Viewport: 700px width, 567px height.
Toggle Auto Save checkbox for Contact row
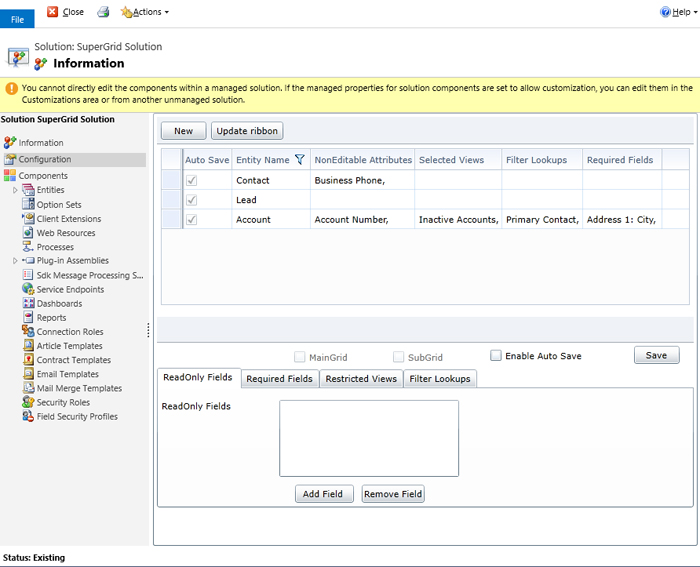192,180
